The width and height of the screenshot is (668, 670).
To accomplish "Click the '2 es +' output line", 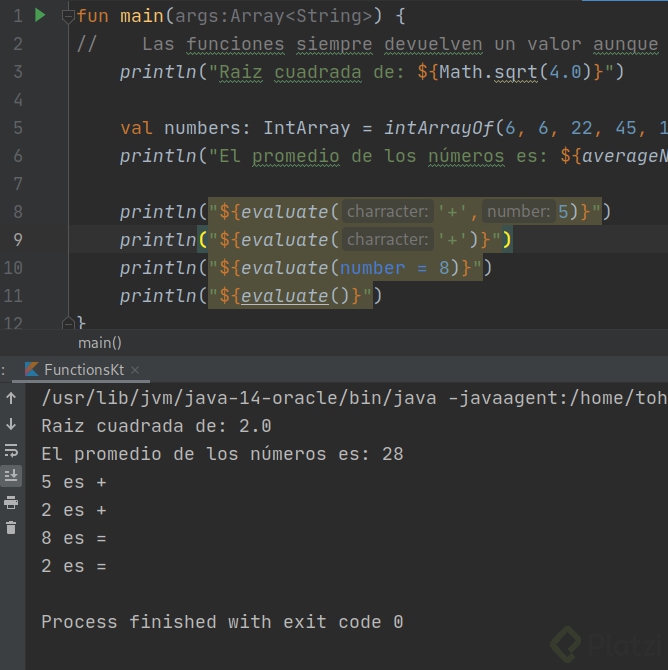I will (74, 510).
